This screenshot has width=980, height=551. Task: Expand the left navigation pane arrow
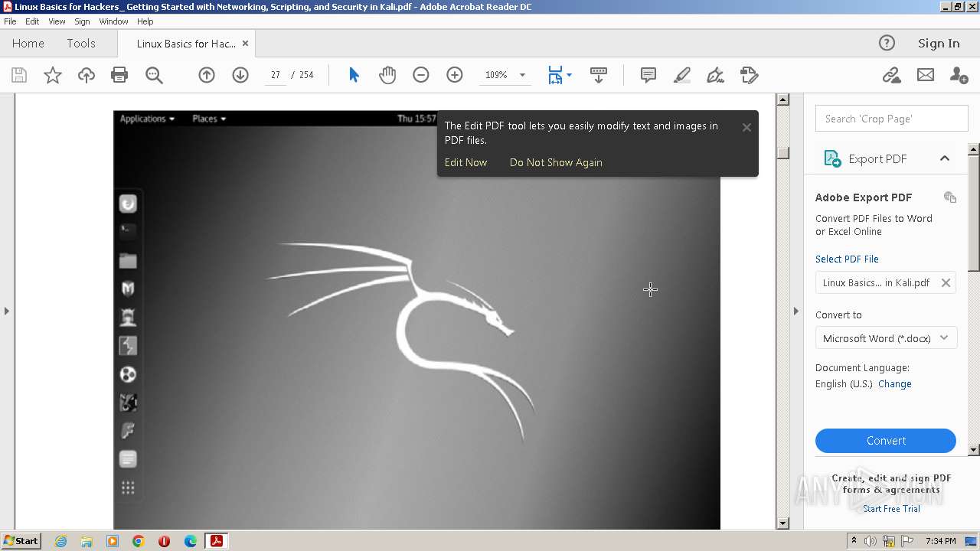7,311
